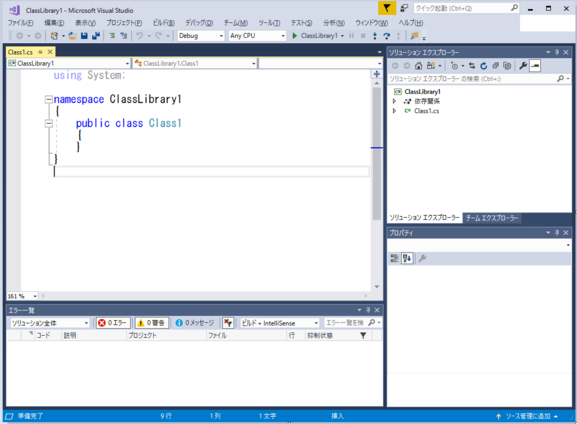
Task: Toggle Preview Selected Items in Solution Explorer
Action: coord(535,66)
